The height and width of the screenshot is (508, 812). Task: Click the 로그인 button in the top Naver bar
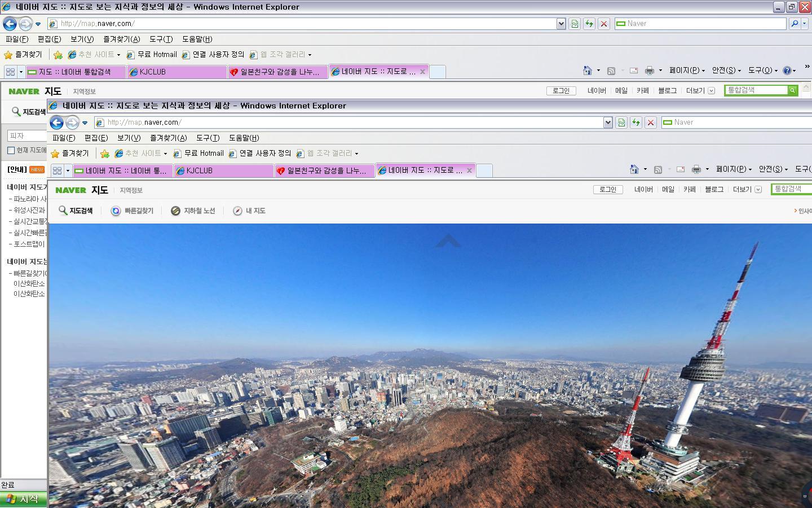coord(561,90)
